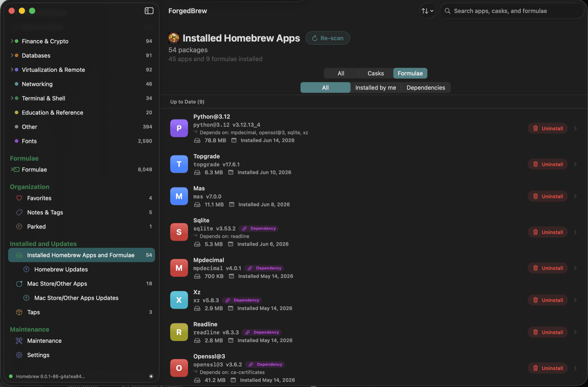Open Notes & Tags tag icon
Image resolution: width=588 pixels, height=387 pixels.
[x=19, y=212]
